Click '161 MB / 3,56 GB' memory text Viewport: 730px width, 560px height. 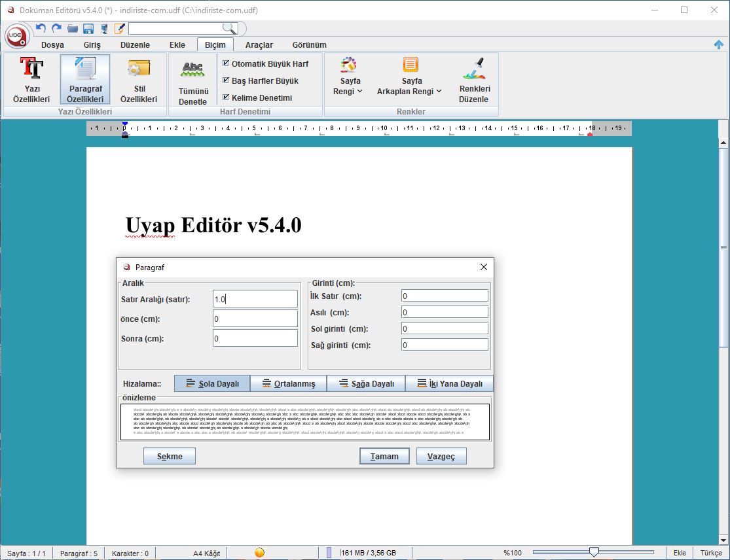[368, 553]
